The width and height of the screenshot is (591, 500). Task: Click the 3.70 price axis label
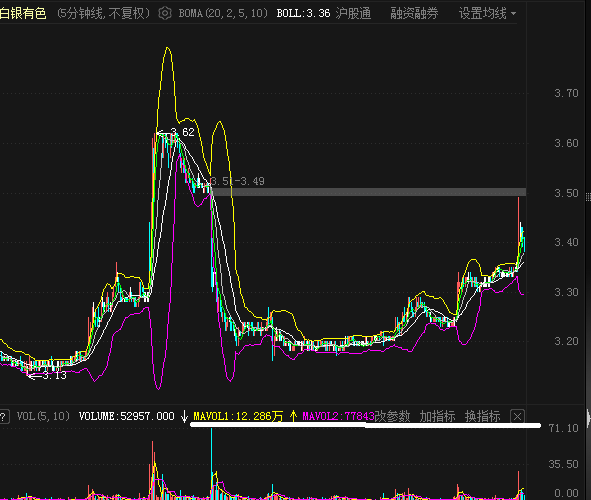[x=566, y=93]
